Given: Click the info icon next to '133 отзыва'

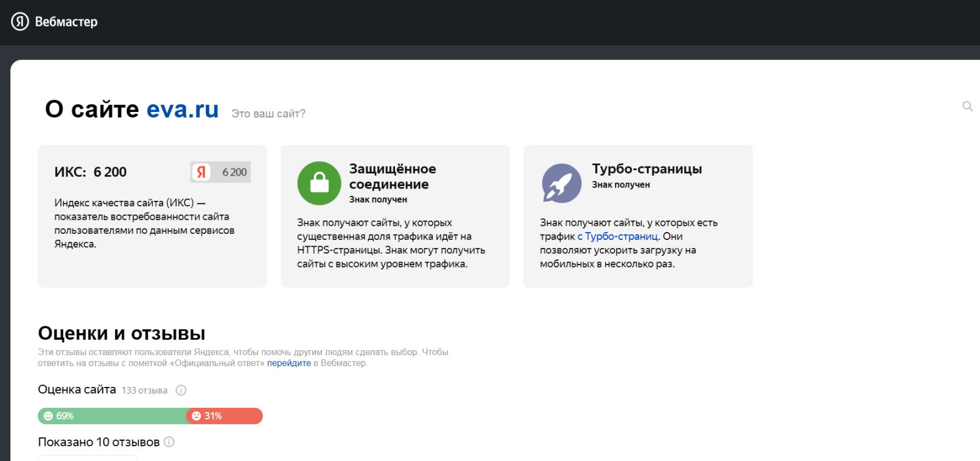Looking at the screenshot, I should coord(181,391).
